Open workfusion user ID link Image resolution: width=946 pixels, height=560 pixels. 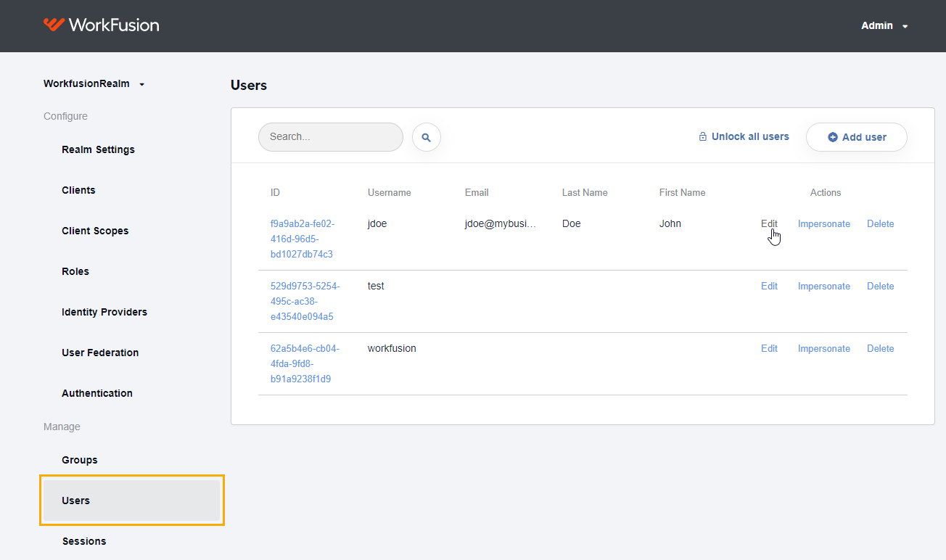(305, 363)
